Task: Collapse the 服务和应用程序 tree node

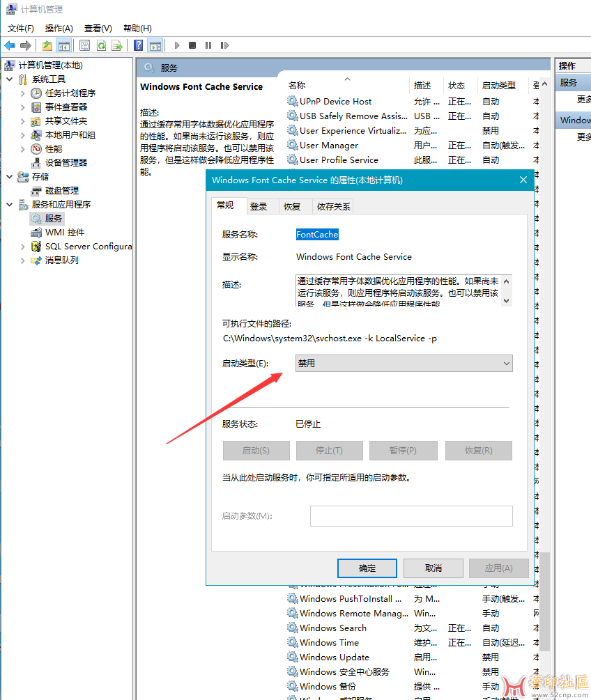Action: (x=9, y=205)
